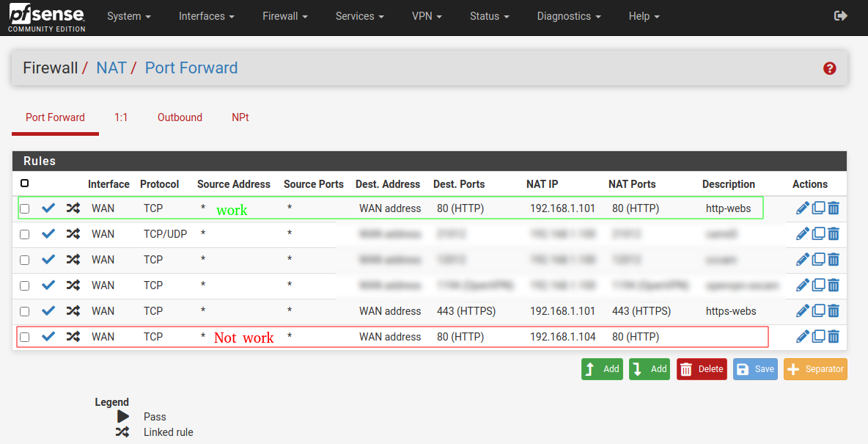Expand the Diagnostics menu

(x=568, y=16)
